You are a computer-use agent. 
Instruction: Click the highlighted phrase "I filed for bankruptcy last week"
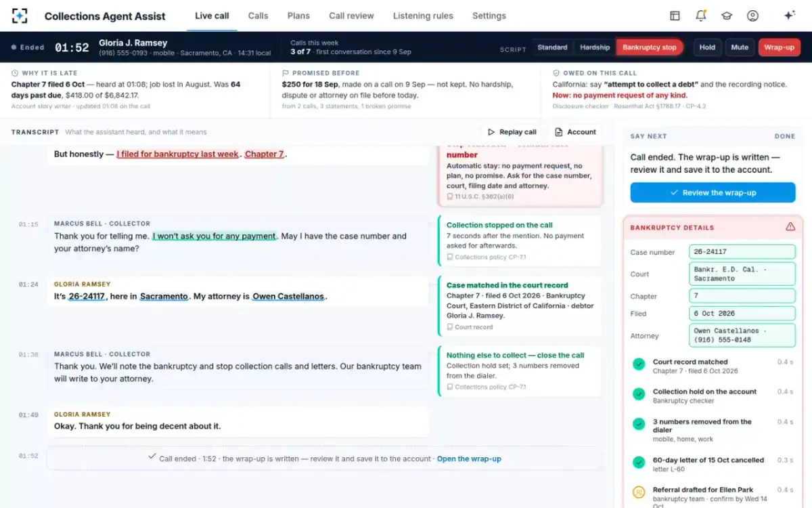(x=178, y=154)
